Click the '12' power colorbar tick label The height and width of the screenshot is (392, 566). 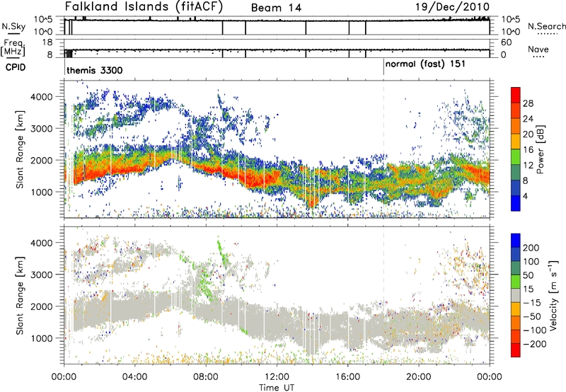click(x=528, y=165)
